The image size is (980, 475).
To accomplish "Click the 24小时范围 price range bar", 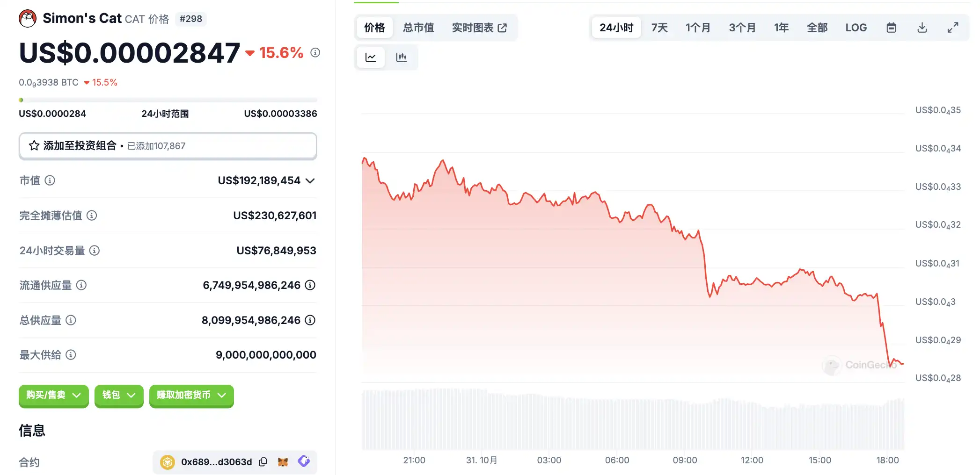I will tap(168, 100).
